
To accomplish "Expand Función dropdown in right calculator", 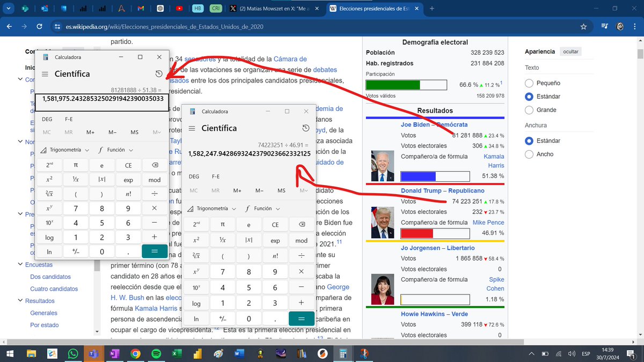I will 263,209.
